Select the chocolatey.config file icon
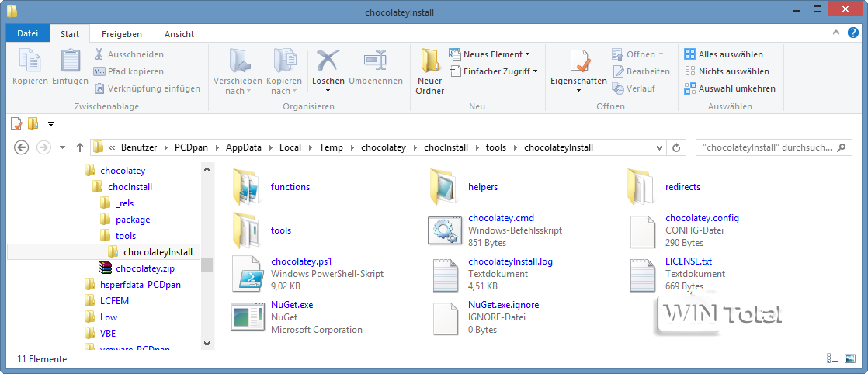Screen dimensions: 868x374 [x=642, y=230]
